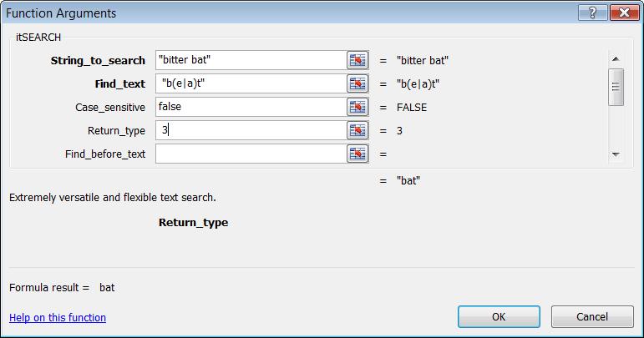Click the argument list scroll down arrow
The width and height of the screenshot is (644, 338).
pyautogui.click(x=616, y=154)
